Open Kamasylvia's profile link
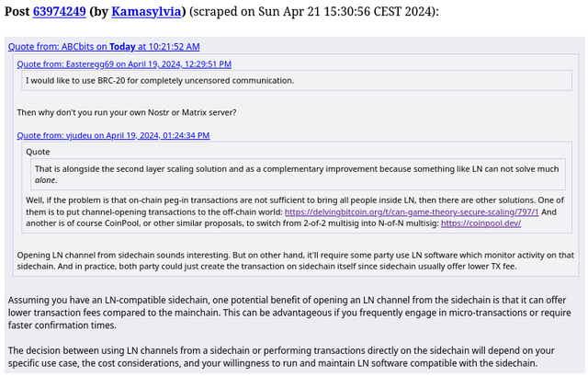Screen dimensions: 588x377 tap(146, 12)
